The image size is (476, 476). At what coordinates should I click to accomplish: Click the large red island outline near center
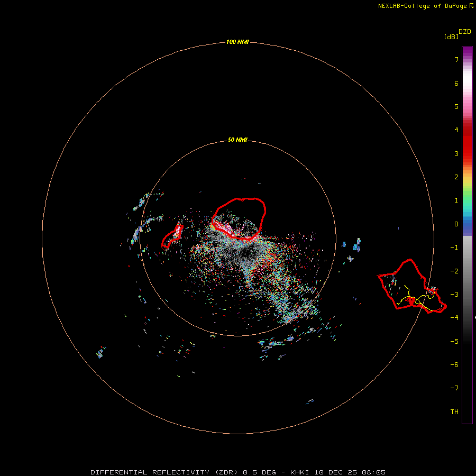[239, 219]
